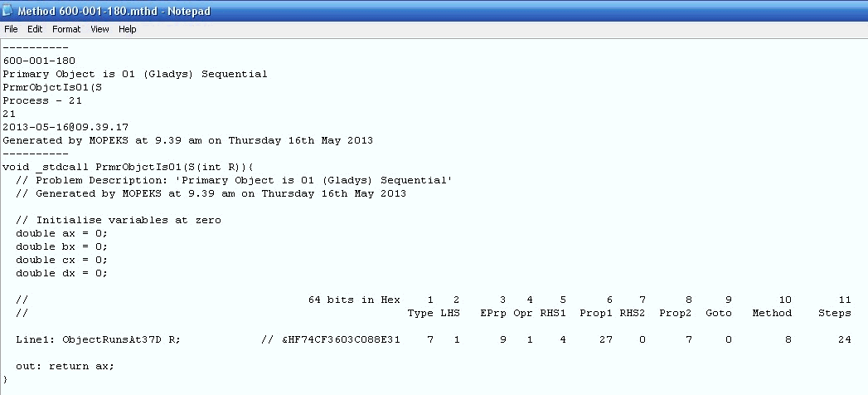
Task: Click the 'Process - 21' line
Action: [42, 100]
